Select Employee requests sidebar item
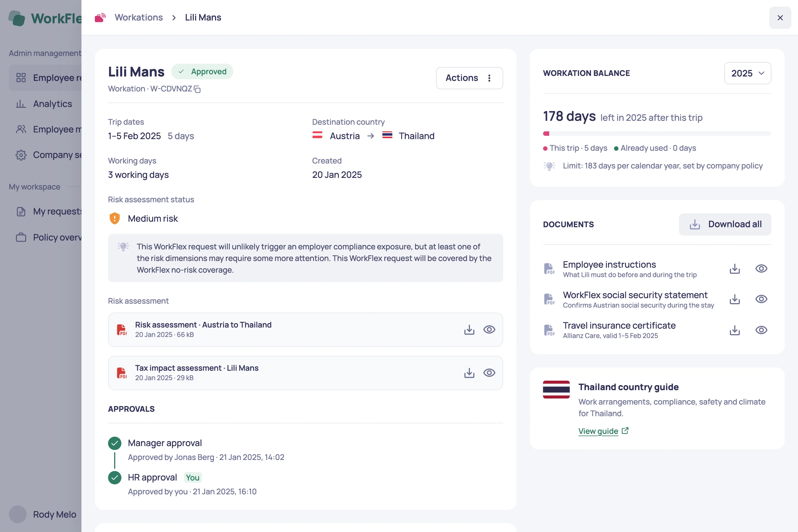Image resolution: width=798 pixels, height=532 pixels. pos(45,78)
